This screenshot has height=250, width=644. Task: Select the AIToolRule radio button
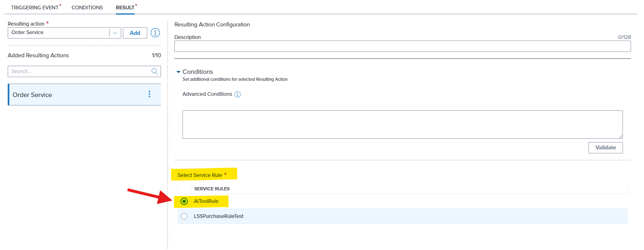click(184, 201)
